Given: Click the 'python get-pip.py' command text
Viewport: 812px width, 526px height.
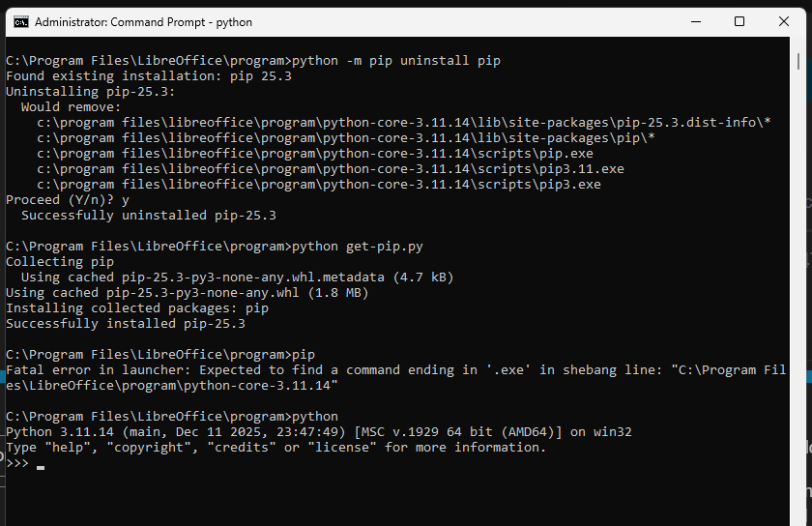Looking at the screenshot, I should coord(358,247).
